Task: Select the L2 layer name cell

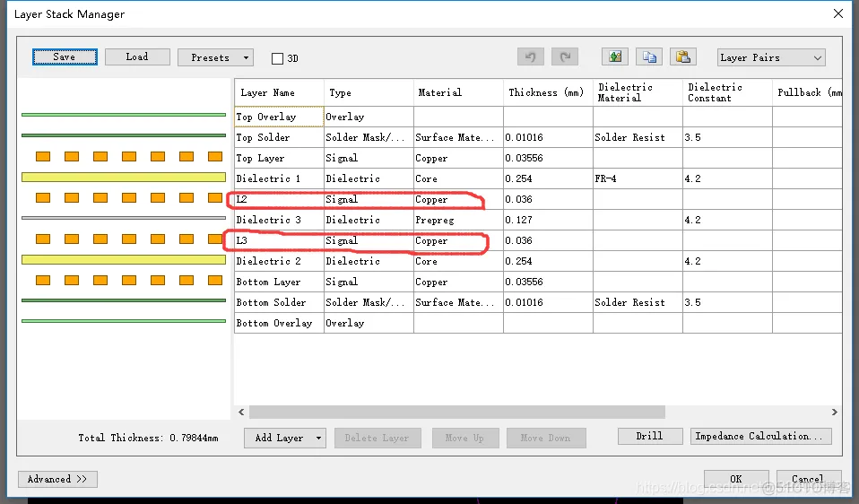Action: (280, 199)
